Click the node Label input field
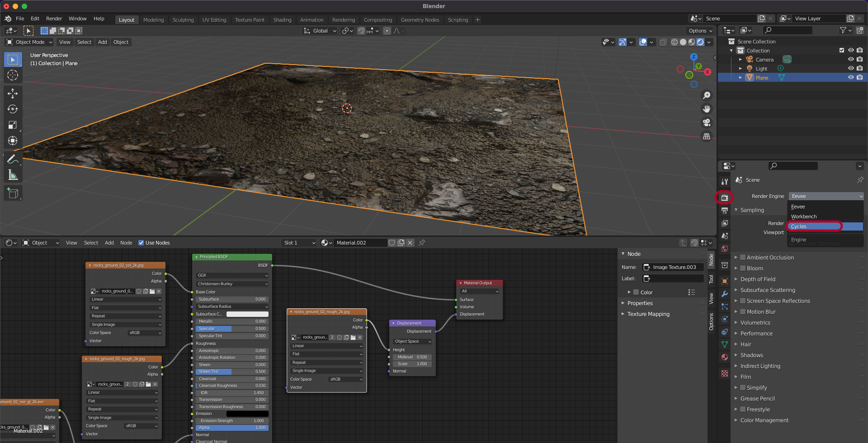The width and height of the screenshot is (868, 443). (673, 278)
